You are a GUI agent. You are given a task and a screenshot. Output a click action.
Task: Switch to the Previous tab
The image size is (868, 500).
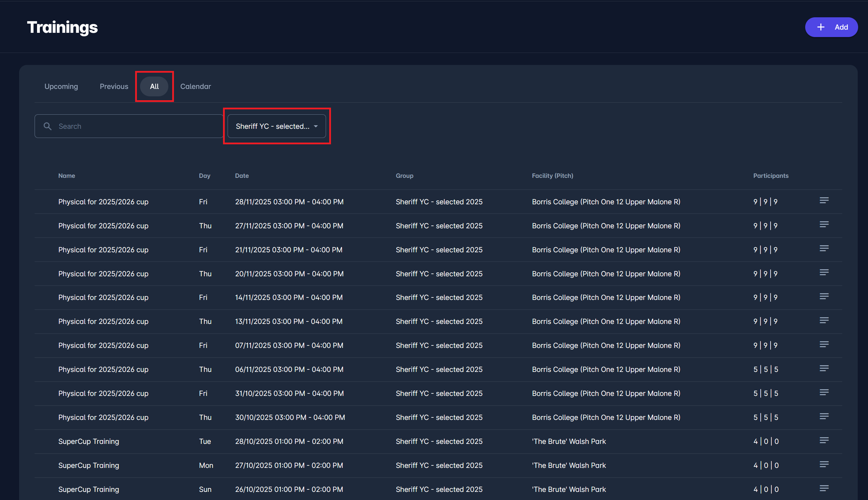pyautogui.click(x=114, y=86)
